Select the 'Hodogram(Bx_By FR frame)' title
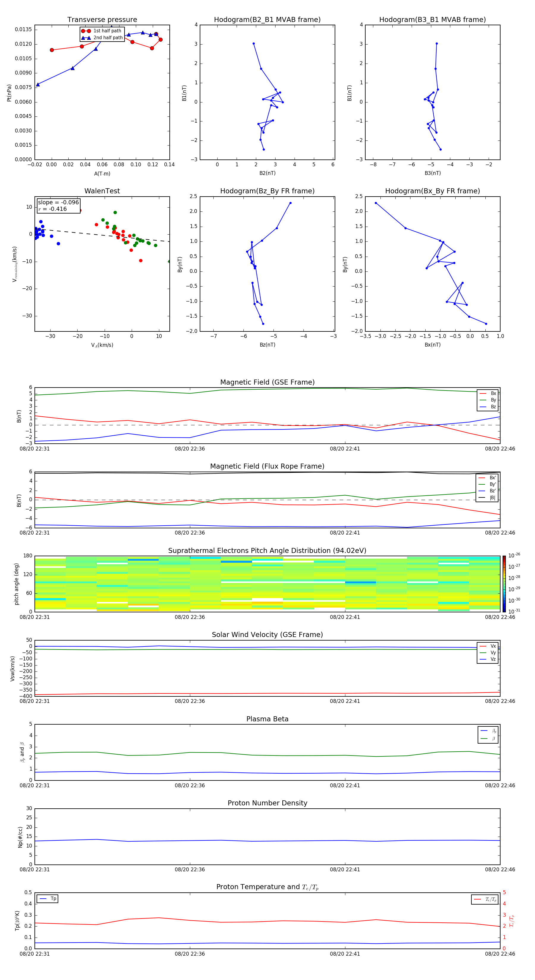The image size is (535, 980). [432, 191]
